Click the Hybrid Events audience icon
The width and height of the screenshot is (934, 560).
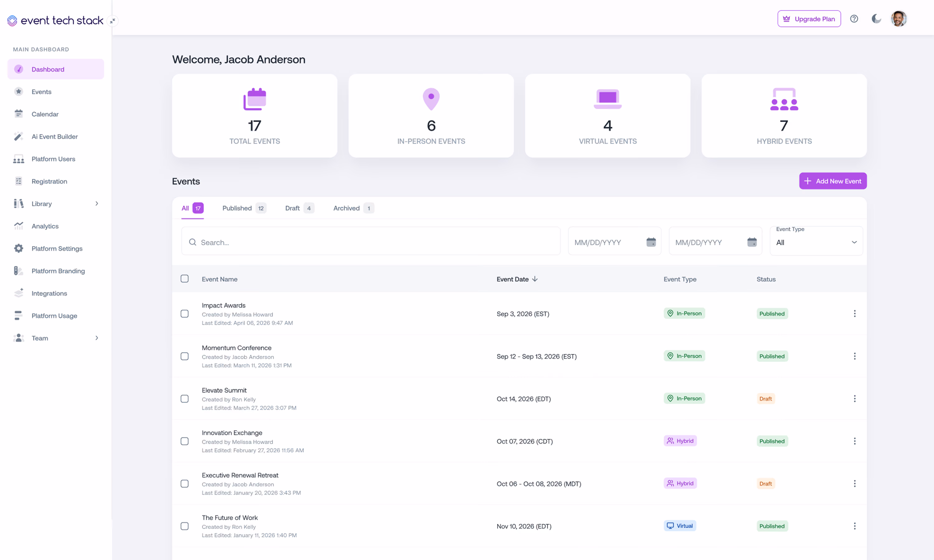[x=784, y=99]
